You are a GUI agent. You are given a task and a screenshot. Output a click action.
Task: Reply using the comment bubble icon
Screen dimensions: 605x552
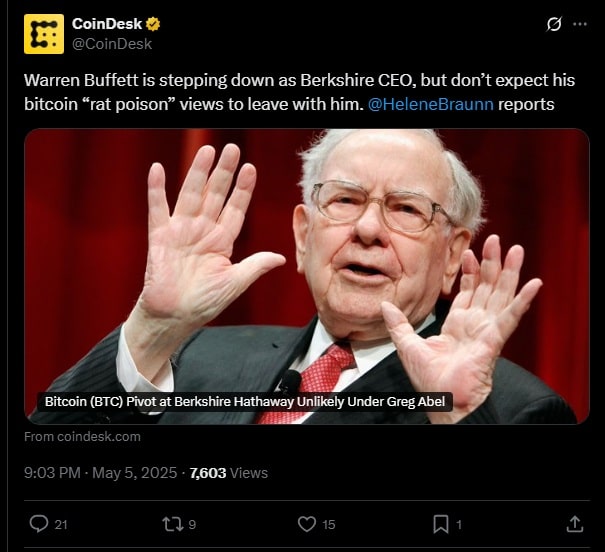(39, 524)
